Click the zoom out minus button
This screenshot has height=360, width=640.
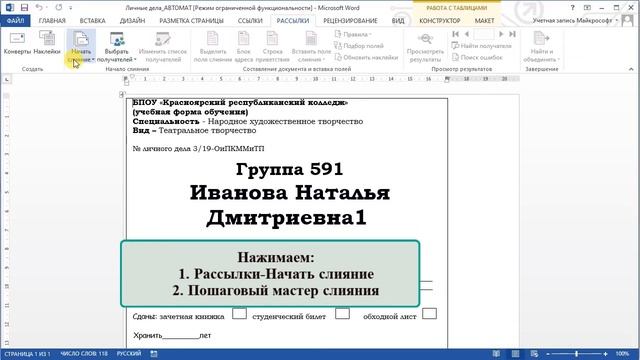[548, 354]
